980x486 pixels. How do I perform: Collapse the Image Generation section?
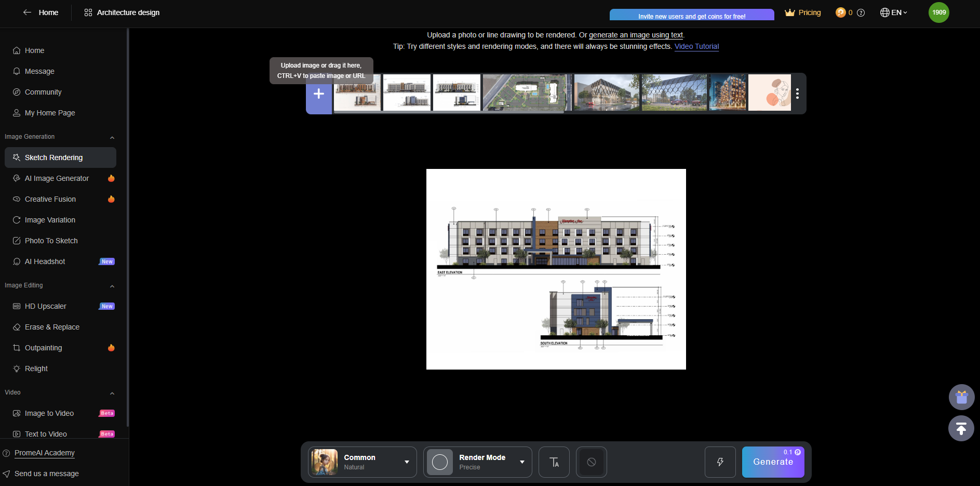pyautogui.click(x=112, y=137)
